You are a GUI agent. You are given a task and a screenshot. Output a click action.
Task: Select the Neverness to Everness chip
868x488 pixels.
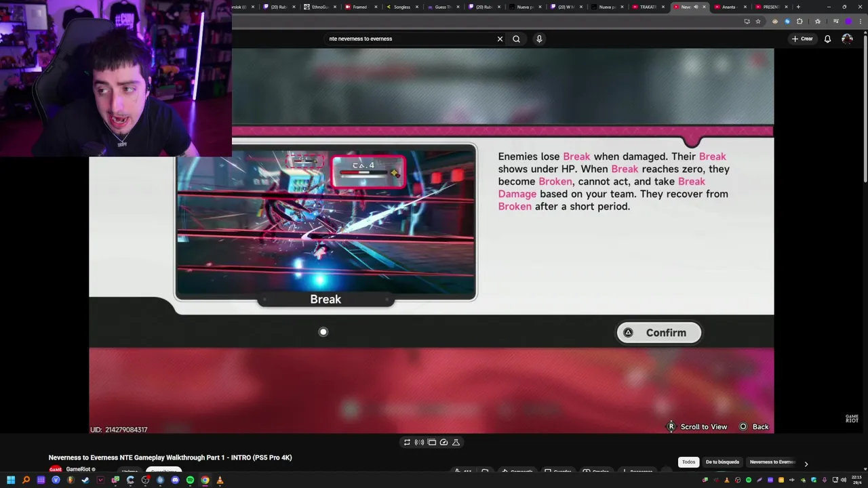tap(772, 462)
